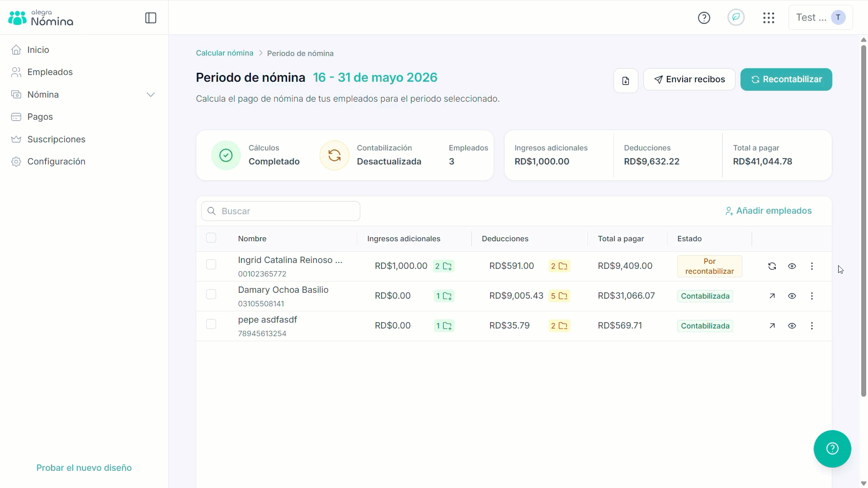Viewport: 868px width, 488px height.
Task: View payroll detail eye icon for Damary
Action: click(792, 296)
